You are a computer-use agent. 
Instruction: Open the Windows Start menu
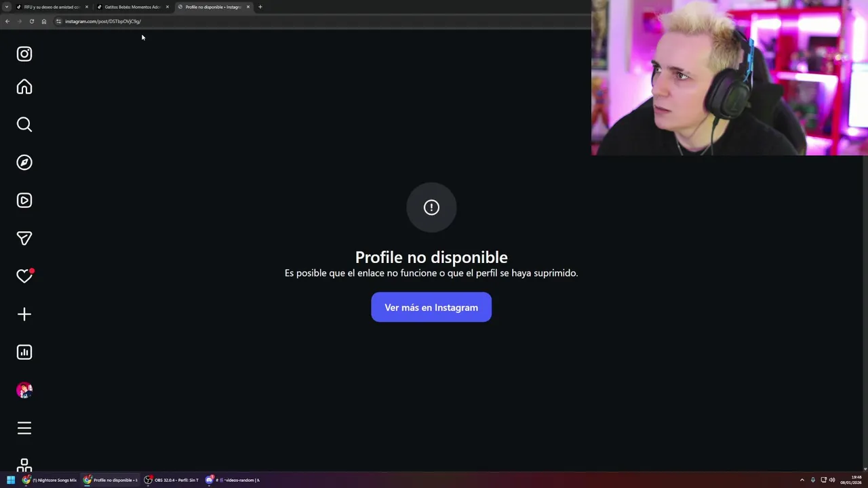coord(11,480)
